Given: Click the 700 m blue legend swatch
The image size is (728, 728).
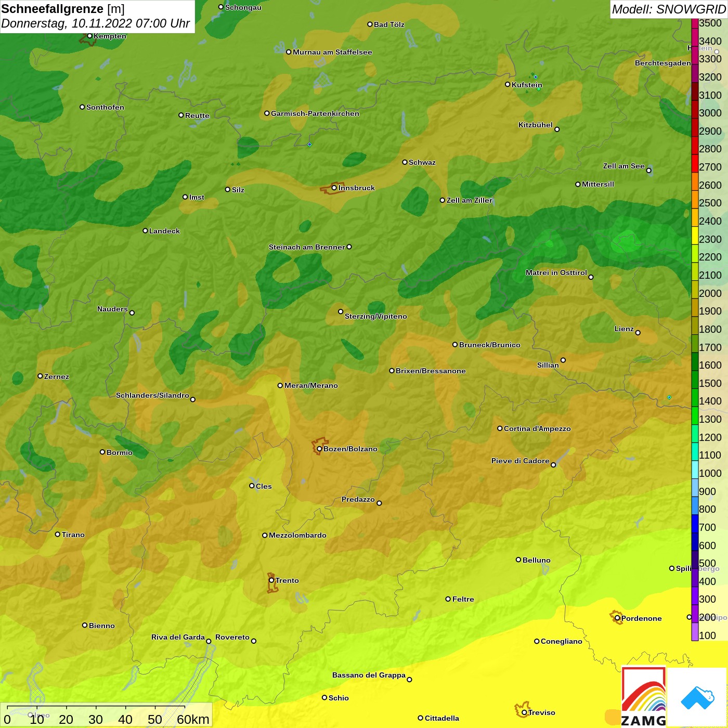Looking at the screenshot, I should tap(695, 524).
